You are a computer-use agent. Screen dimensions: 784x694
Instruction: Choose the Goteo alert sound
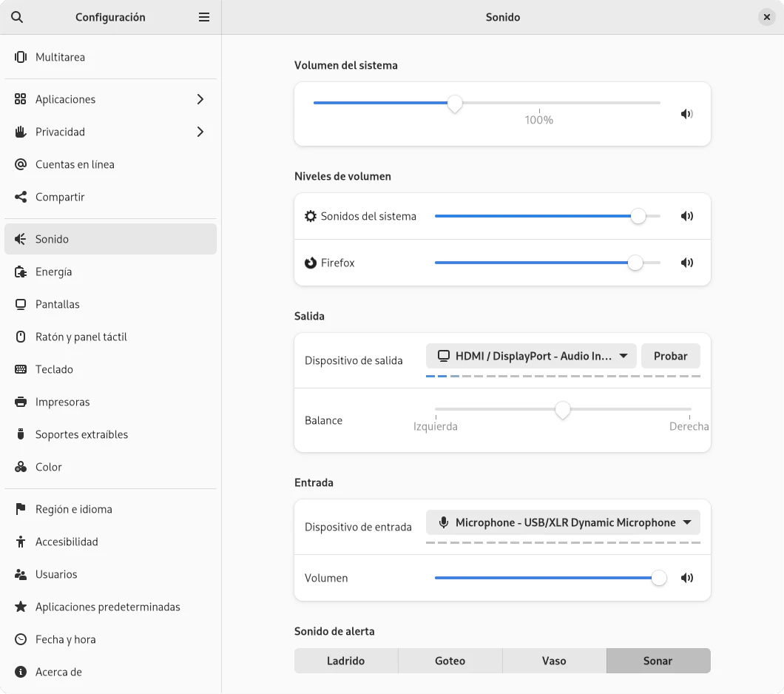450,661
